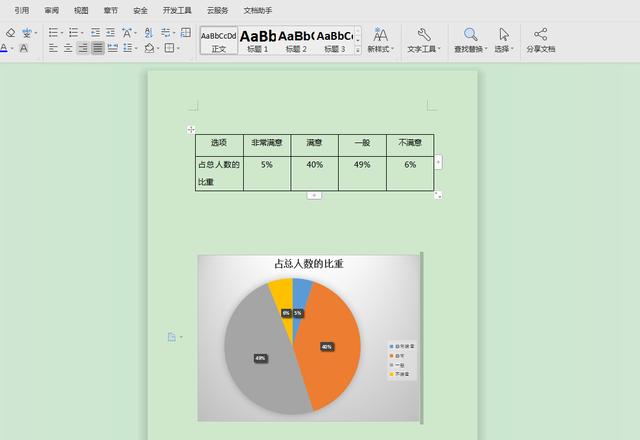This screenshot has height=440, width=640.
Task: Open the 引用 tab
Action: tap(22, 11)
